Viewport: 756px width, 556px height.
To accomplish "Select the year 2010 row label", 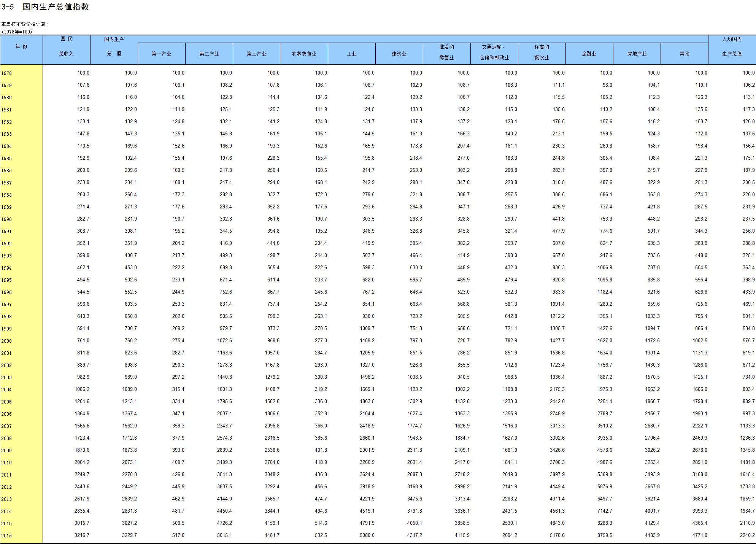I will point(6,462).
